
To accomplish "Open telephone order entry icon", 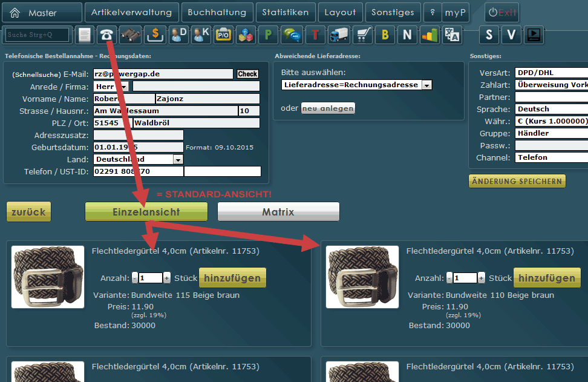I will 107,35.
